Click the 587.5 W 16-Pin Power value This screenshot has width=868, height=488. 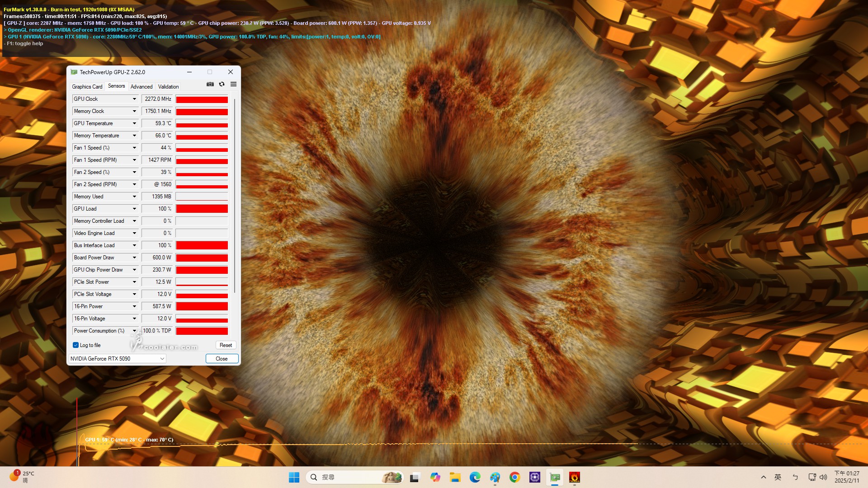pyautogui.click(x=157, y=306)
